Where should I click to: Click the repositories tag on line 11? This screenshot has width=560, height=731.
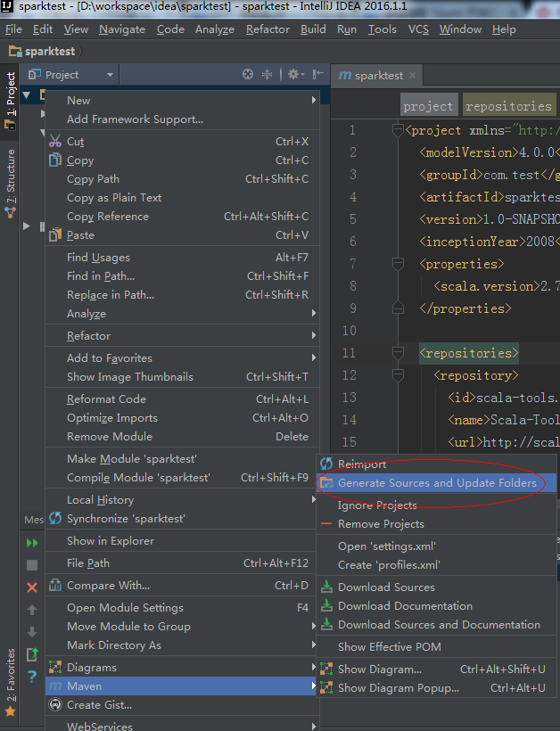click(469, 353)
